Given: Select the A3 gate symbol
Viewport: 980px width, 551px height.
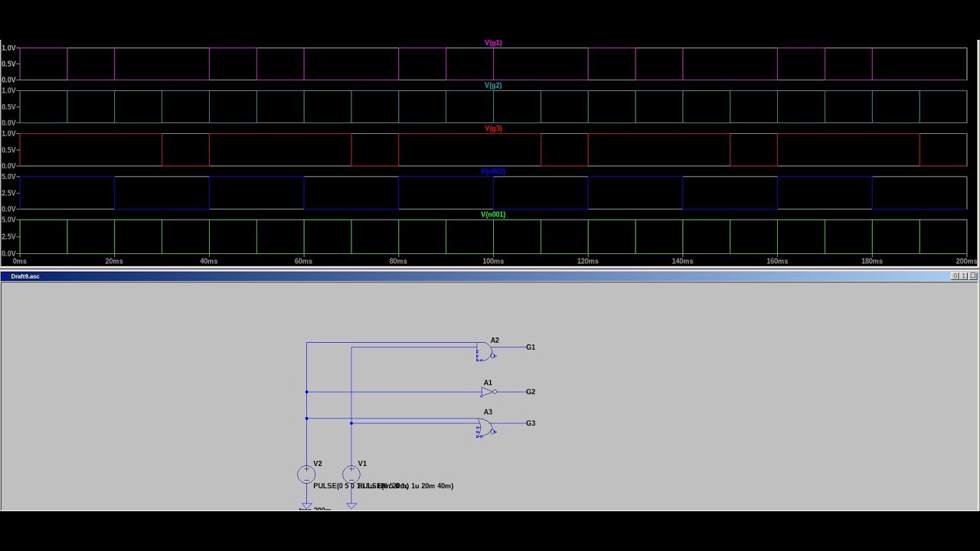Looking at the screenshot, I should pyautogui.click(x=485, y=428).
